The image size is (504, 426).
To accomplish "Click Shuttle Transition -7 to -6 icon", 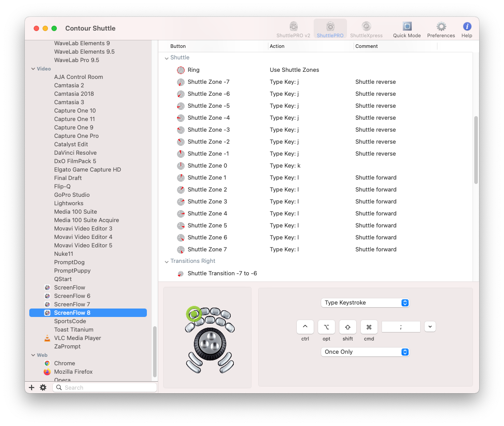I will [x=181, y=274].
